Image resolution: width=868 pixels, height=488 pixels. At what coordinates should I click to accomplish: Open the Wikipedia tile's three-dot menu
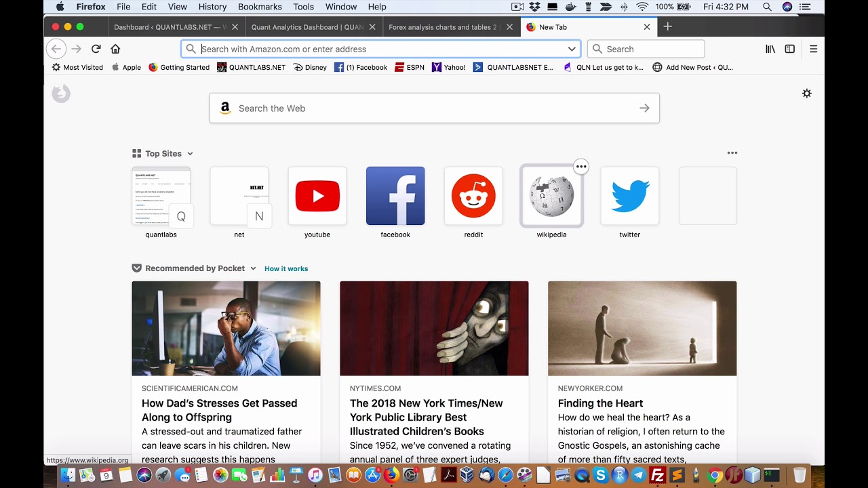click(x=581, y=167)
